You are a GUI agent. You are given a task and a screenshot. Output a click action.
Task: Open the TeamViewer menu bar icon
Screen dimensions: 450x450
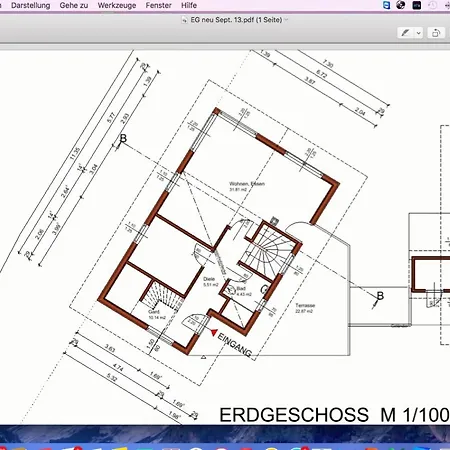(387, 5)
